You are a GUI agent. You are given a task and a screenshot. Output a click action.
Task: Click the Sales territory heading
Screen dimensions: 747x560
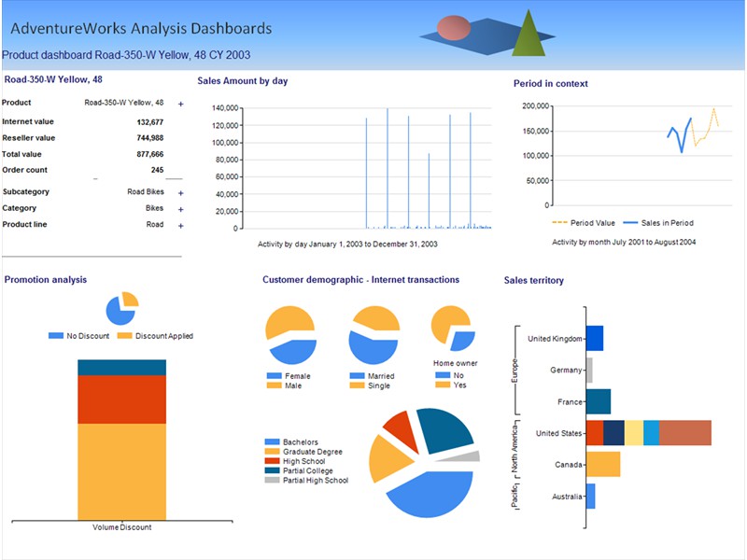(533, 281)
